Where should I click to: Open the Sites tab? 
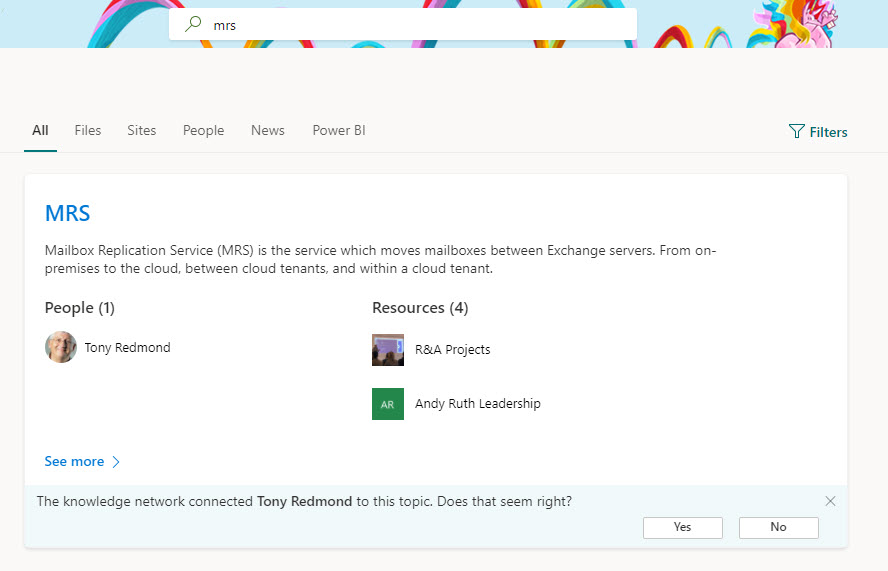point(142,130)
